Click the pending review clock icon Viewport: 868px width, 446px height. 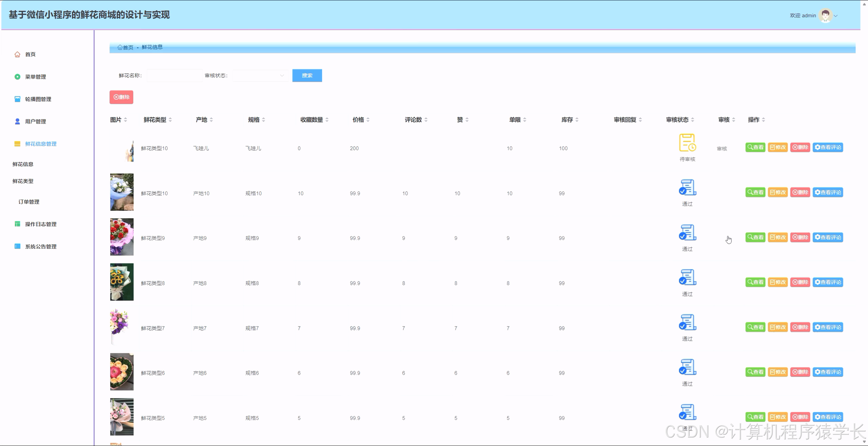pyautogui.click(x=687, y=143)
